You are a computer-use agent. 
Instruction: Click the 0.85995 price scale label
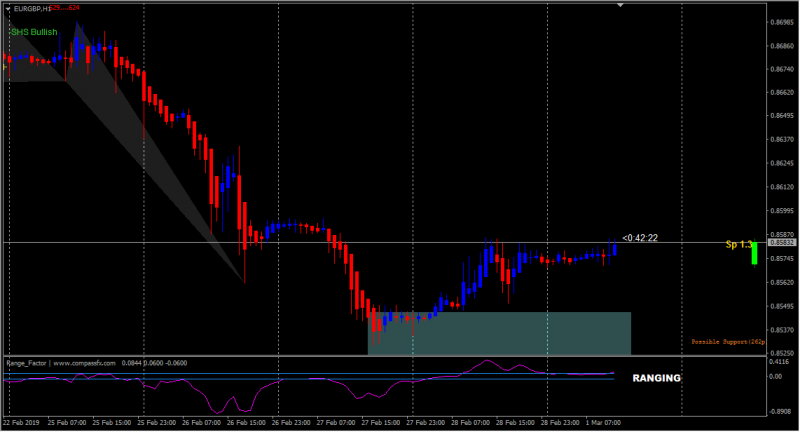(x=782, y=211)
